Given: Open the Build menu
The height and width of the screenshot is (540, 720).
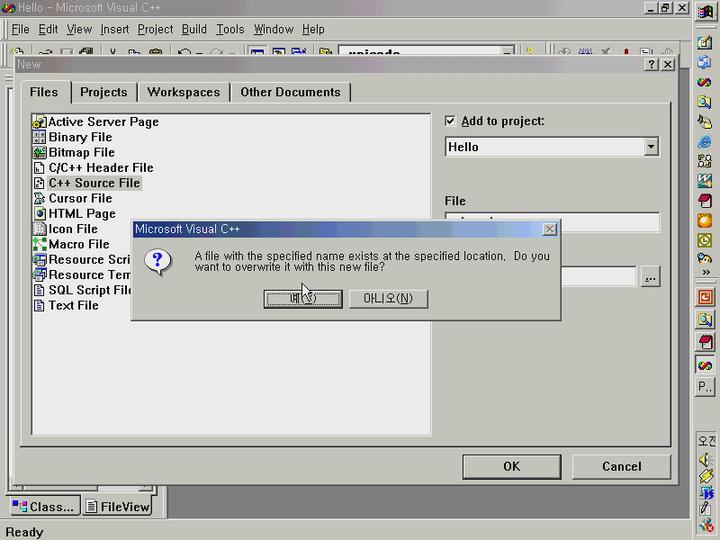Looking at the screenshot, I should click(x=194, y=29).
